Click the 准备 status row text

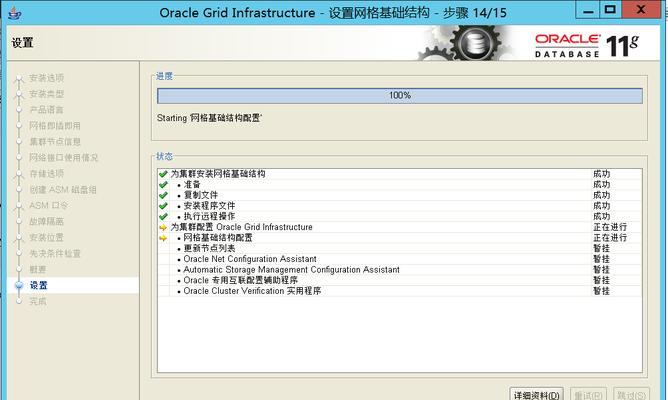tap(192, 184)
